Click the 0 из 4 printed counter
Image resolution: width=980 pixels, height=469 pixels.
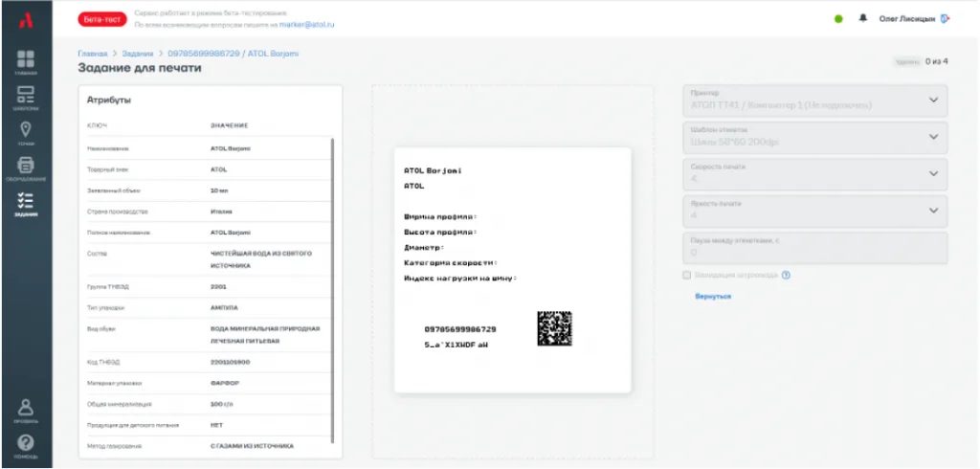click(937, 61)
